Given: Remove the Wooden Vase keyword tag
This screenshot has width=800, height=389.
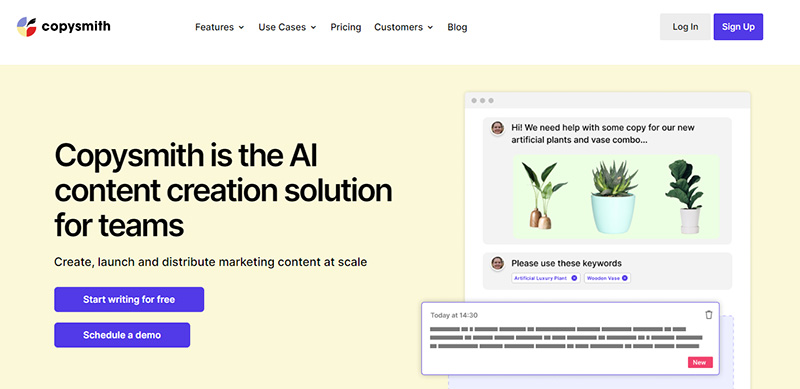Looking at the screenshot, I should [x=624, y=278].
